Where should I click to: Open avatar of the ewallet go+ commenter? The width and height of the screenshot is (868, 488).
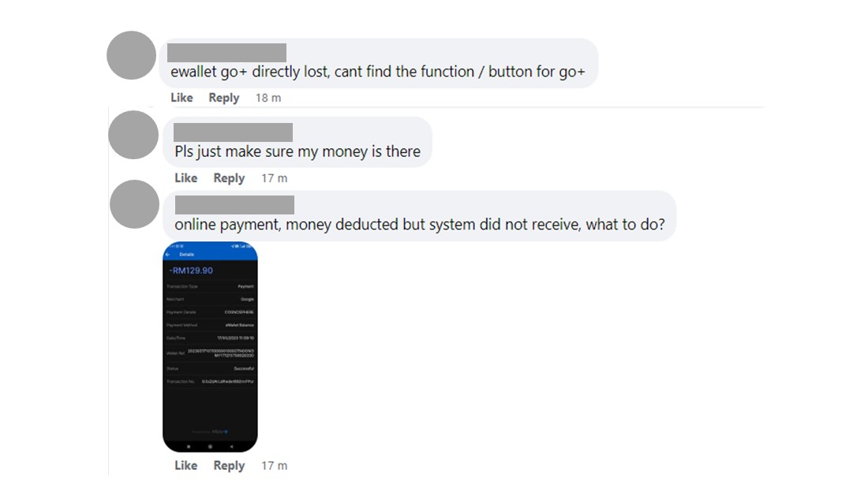tap(131, 55)
